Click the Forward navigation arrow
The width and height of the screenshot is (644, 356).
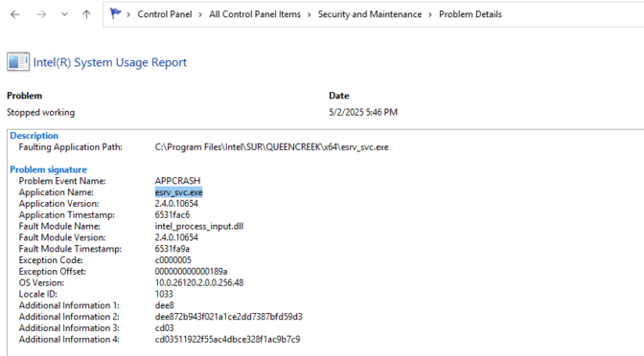point(41,14)
